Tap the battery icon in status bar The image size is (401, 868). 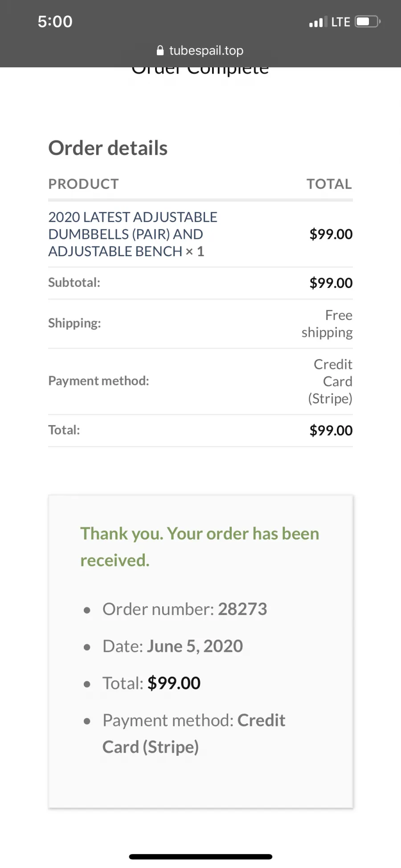coord(368,21)
